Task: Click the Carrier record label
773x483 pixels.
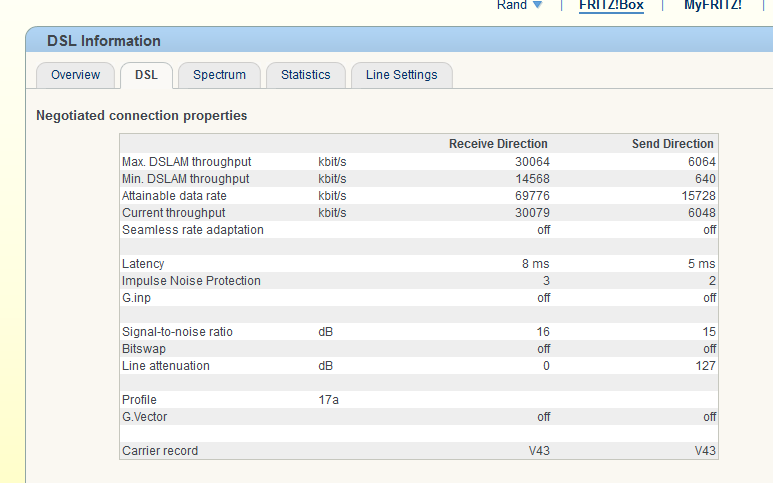Action: pyautogui.click(x=160, y=451)
